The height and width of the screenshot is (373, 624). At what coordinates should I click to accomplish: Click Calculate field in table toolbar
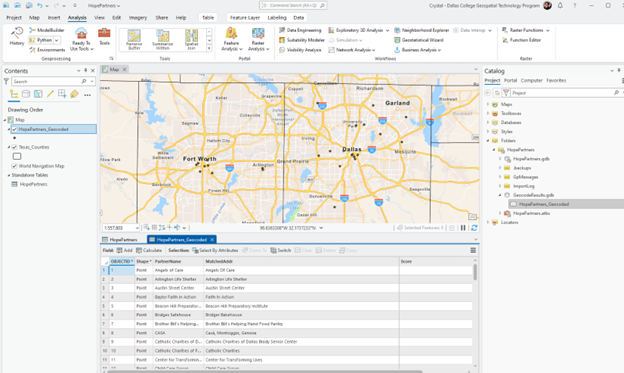pyautogui.click(x=149, y=250)
